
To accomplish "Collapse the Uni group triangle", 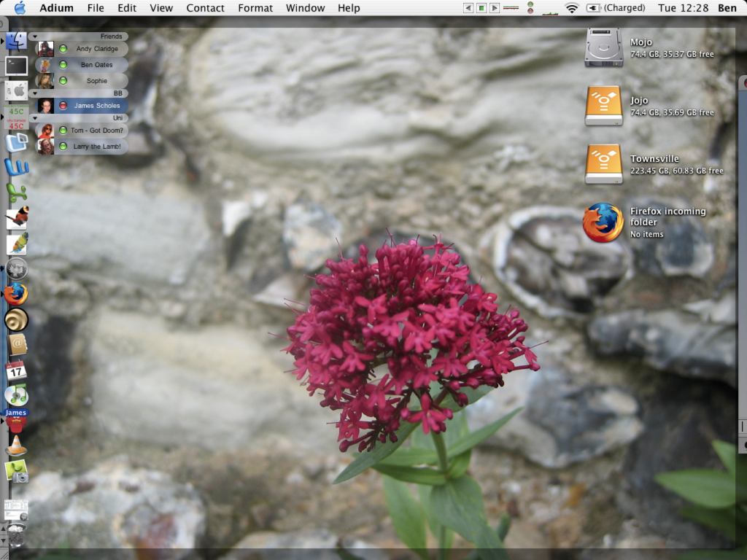I will [35, 117].
